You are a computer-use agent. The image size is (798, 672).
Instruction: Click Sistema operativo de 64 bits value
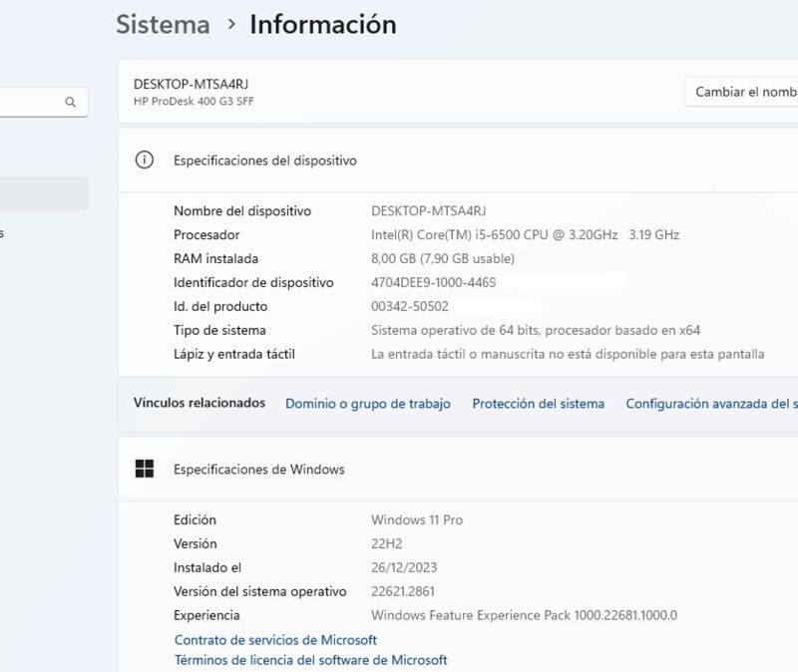(x=536, y=330)
